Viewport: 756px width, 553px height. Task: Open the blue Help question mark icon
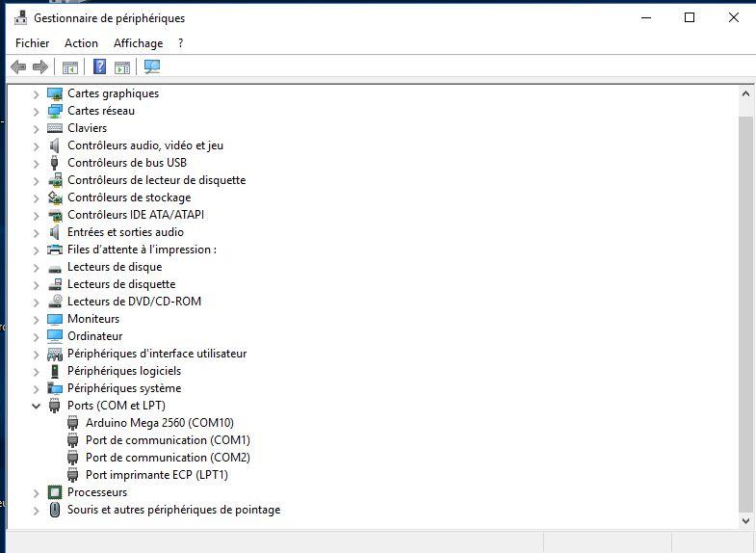[99, 66]
